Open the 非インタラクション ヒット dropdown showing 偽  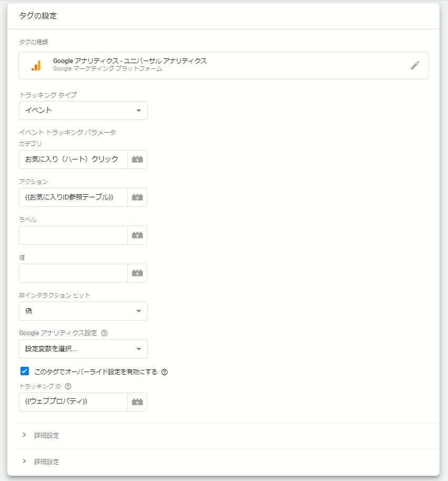click(x=83, y=311)
